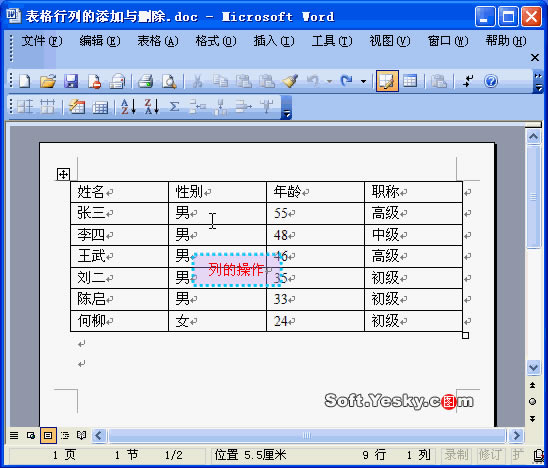Close the document with the menu bar X
Screen dimensions: 548x468
pos(535,58)
